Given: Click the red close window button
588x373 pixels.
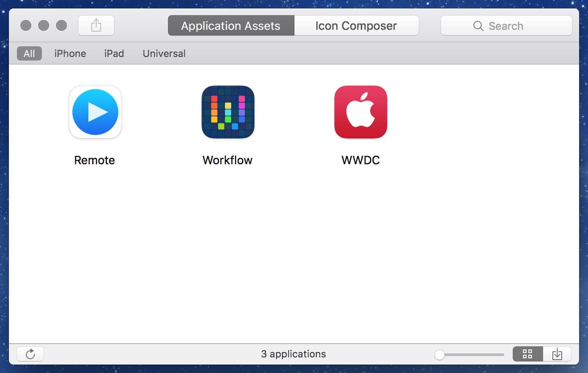Looking at the screenshot, I should point(26,25).
